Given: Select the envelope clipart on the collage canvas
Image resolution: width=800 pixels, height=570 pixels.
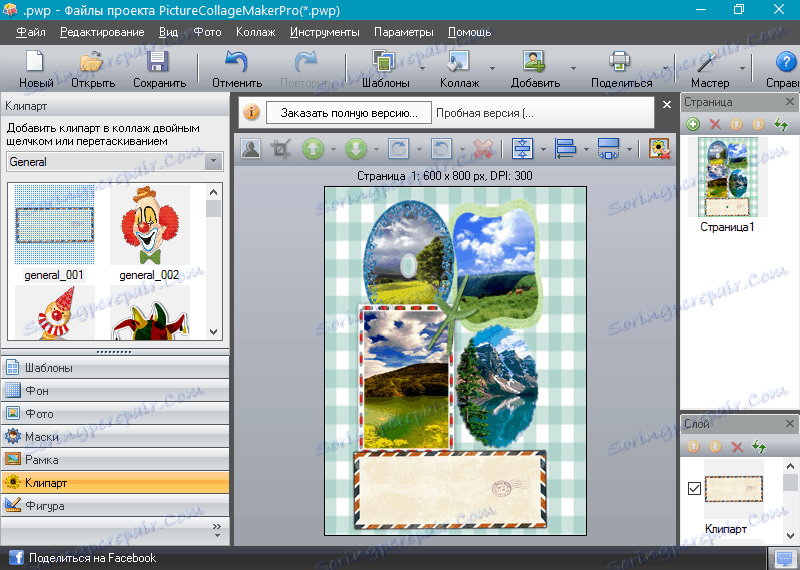Looking at the screenshot, I should (x=449, y=490).
